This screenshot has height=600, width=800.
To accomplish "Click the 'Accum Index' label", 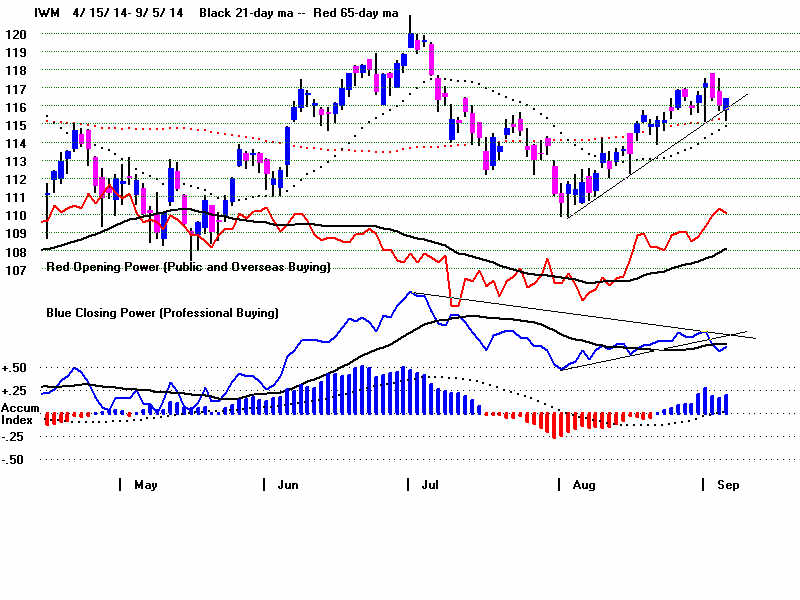I will [20, 414].
